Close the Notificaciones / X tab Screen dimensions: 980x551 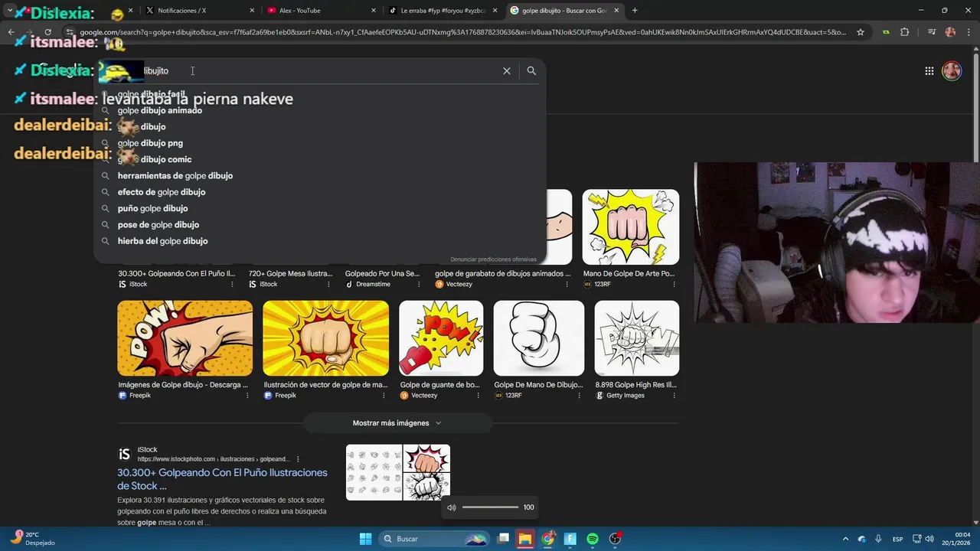coord(252,11)
